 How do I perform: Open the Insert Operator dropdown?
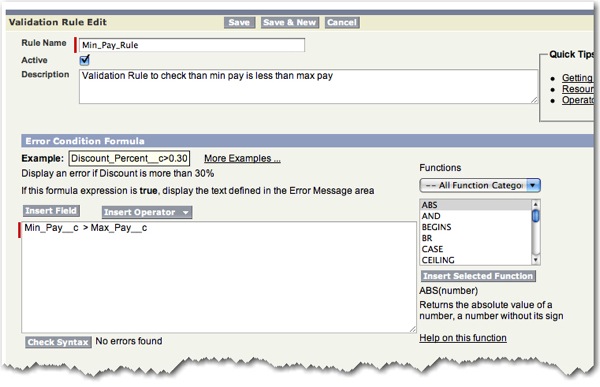pyautogui.click(x=147, y=212)
